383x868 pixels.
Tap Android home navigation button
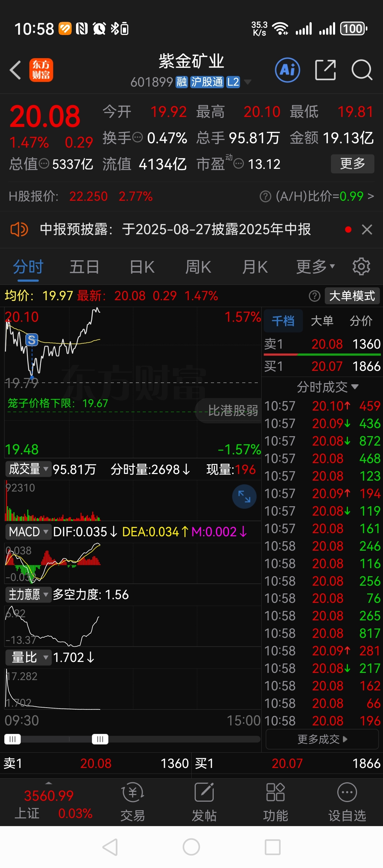tap(191, 847)
